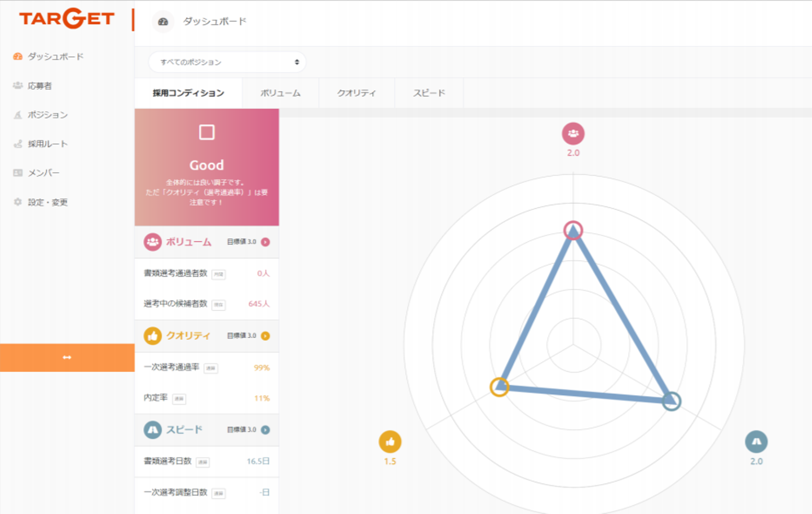
Task: Click the ボリューム 目標値 3.0 label
Action: coord(241,242)
